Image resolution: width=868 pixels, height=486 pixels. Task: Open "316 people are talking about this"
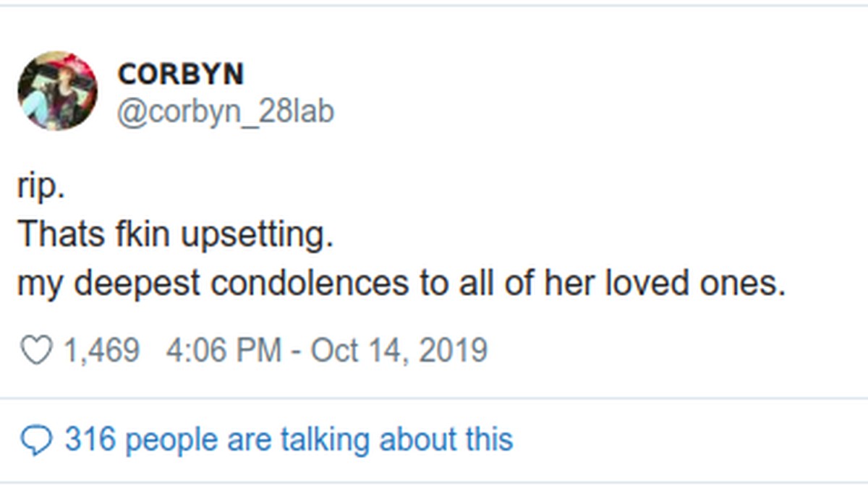pyautogui.click(x=288, y=440)
